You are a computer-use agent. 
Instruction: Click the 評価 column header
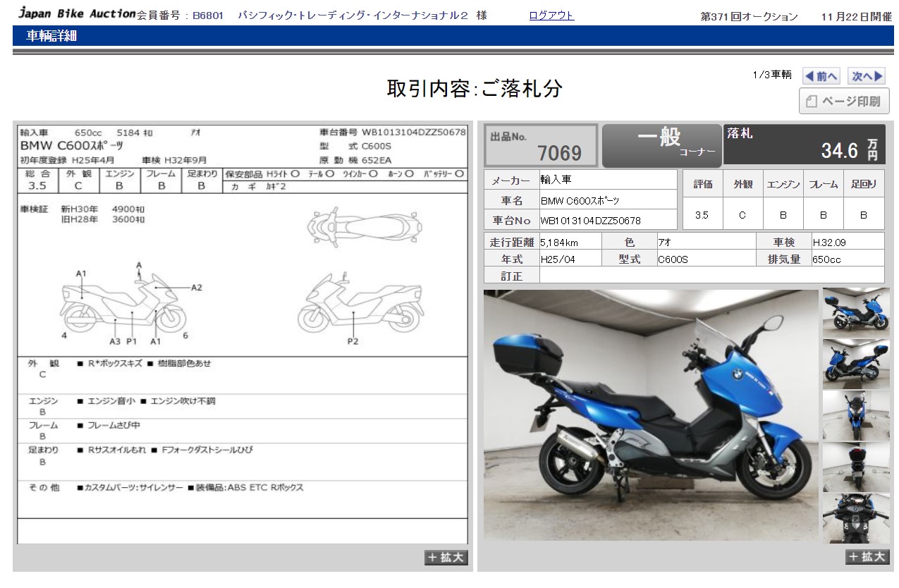(702, 185)
